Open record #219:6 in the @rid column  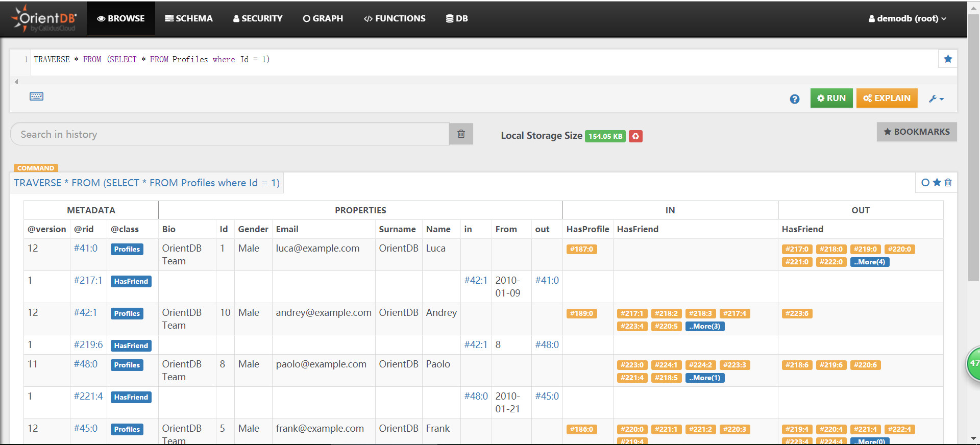pyautogui.click(x=88, y=344)
